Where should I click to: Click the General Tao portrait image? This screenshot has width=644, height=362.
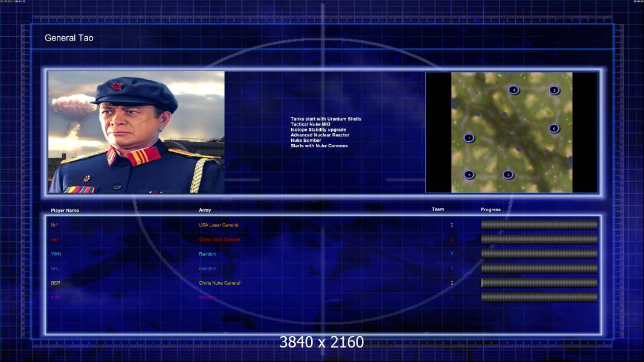point(137,132)
